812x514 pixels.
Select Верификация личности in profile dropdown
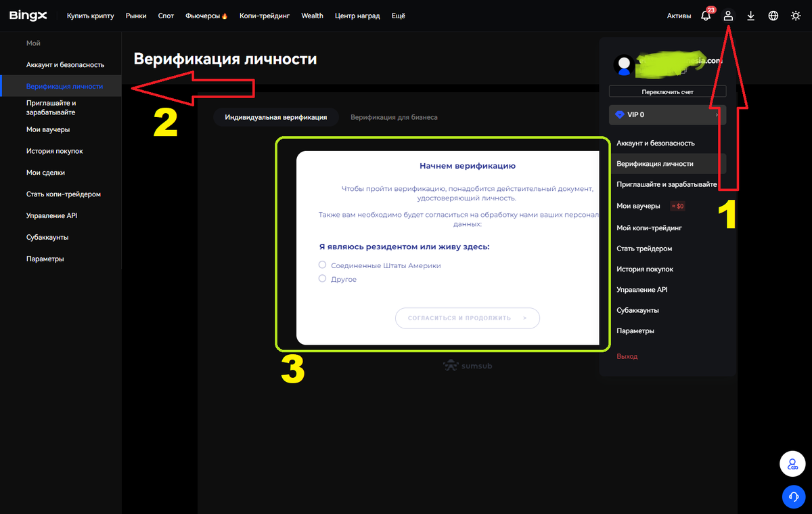pos(667,164)
